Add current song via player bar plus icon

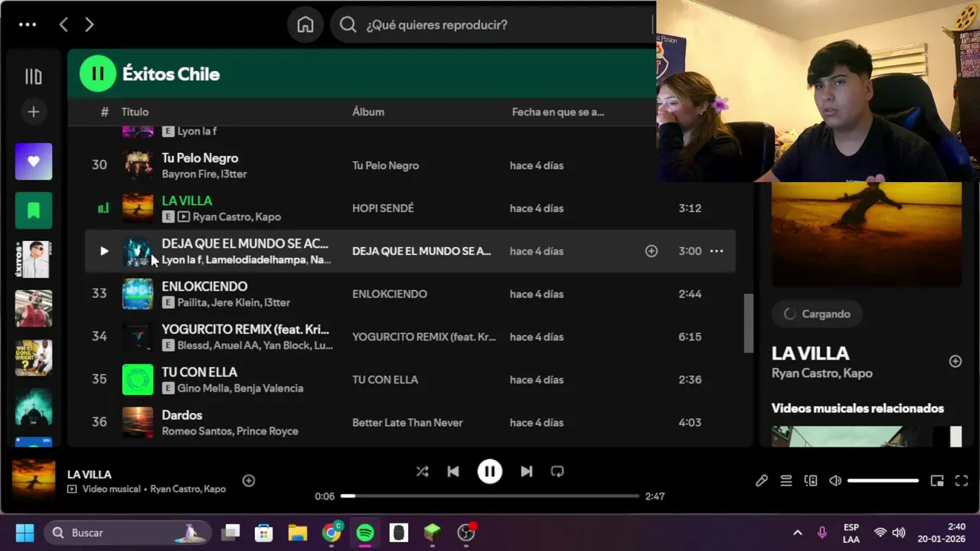249,481
